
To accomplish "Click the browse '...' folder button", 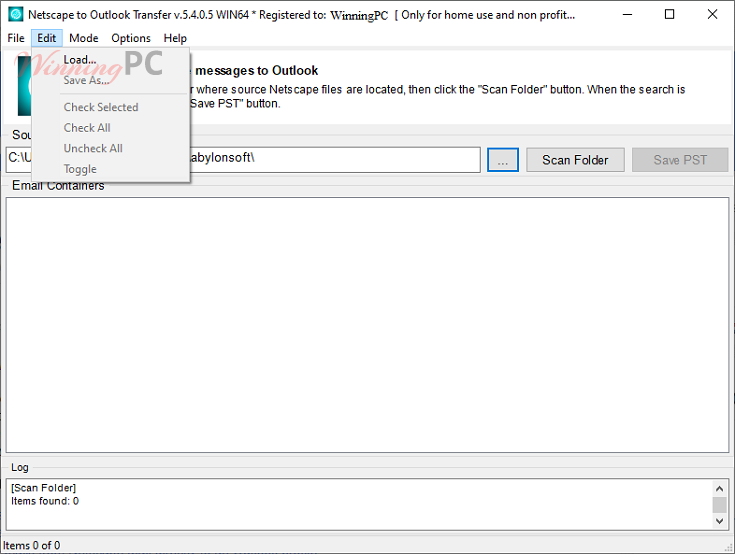I will point(502,160).
